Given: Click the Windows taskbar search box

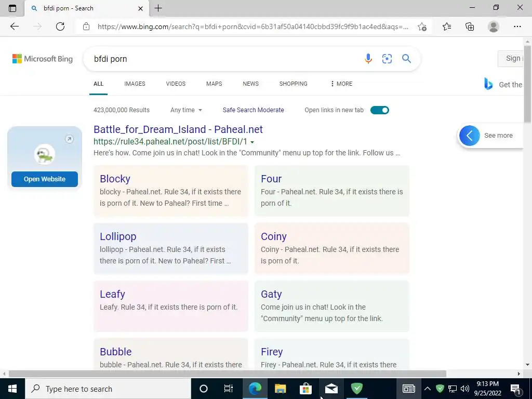Looking at the screenshot, I should (x=108, y=389).
